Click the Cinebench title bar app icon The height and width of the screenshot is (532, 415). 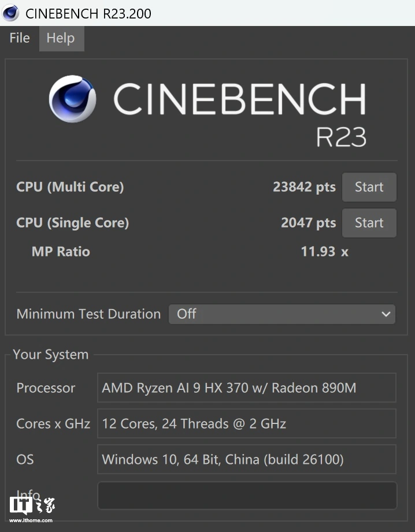[x=10, y=13]
